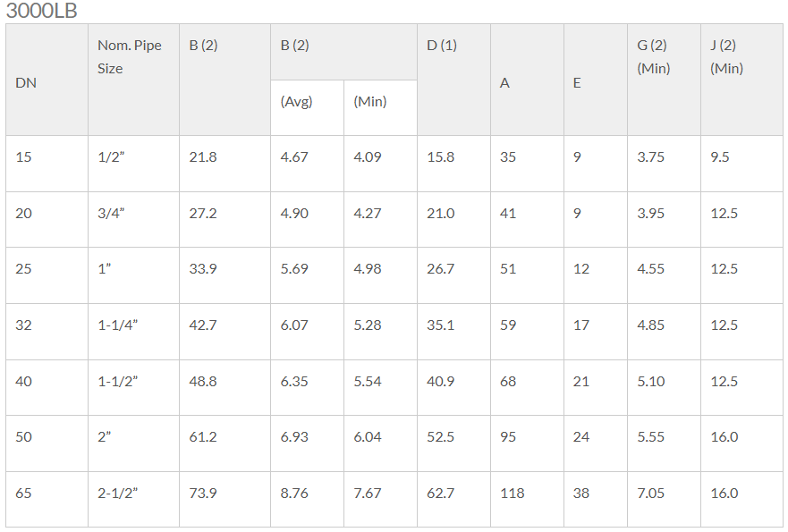This screenshot has height=532, width=788.
Task: Select the DN 65 row cell
Action: click(47, 499)
